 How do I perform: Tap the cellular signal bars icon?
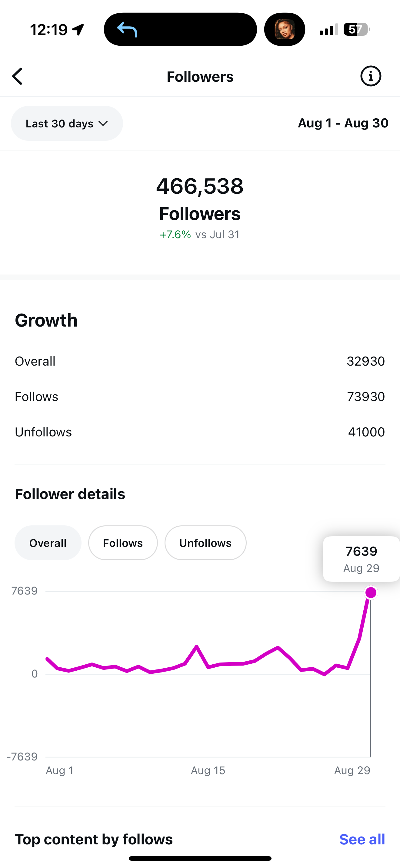(x=328, y=30)
